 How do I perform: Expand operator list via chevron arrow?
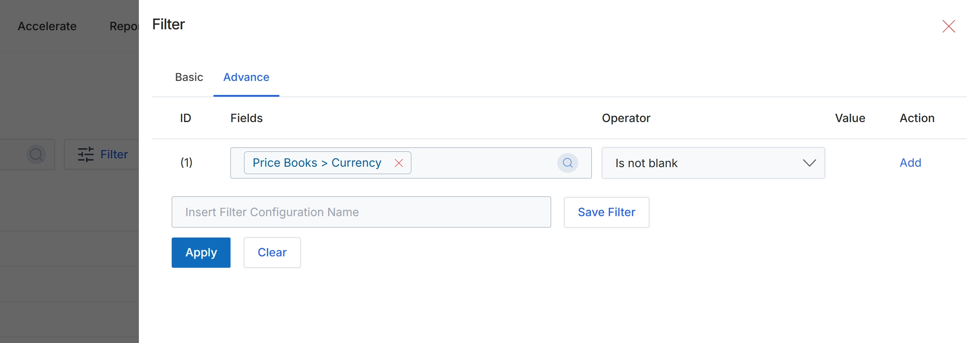[x=809, y=163]
